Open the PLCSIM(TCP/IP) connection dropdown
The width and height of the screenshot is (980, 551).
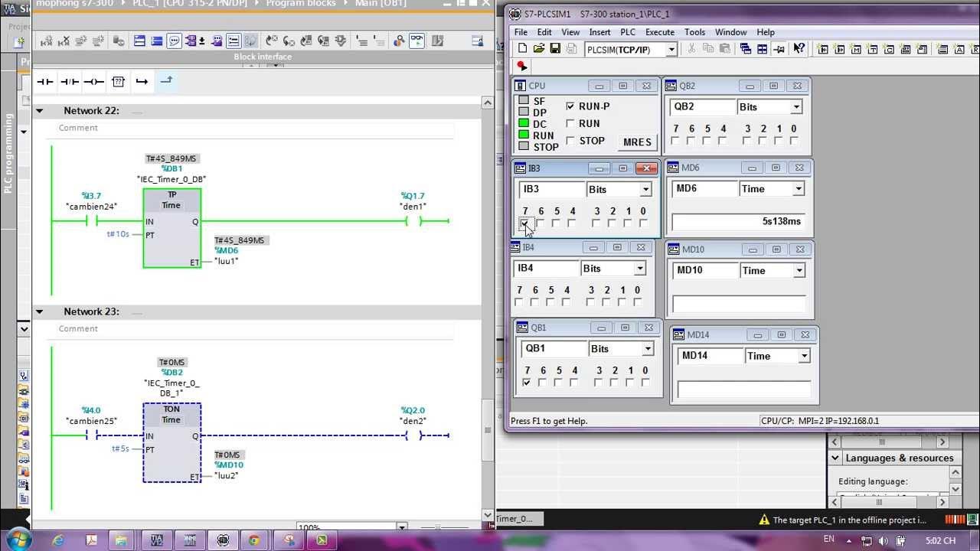(x=671, y=50)
